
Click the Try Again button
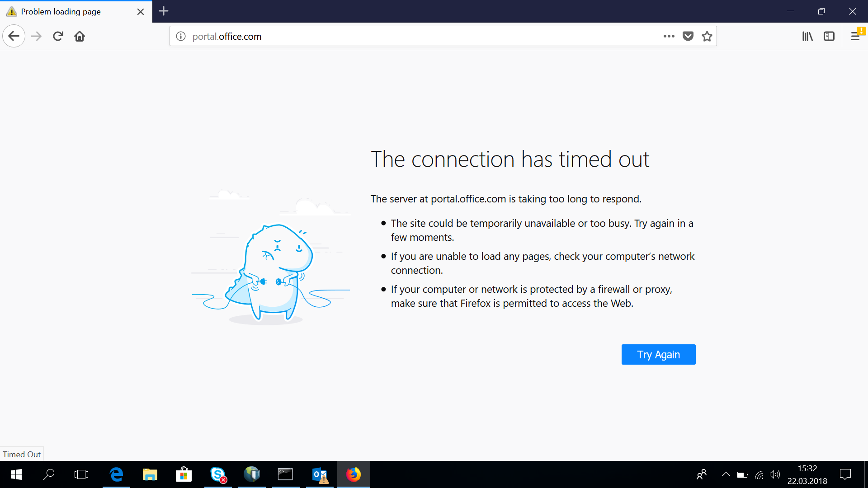pos(658,355)
